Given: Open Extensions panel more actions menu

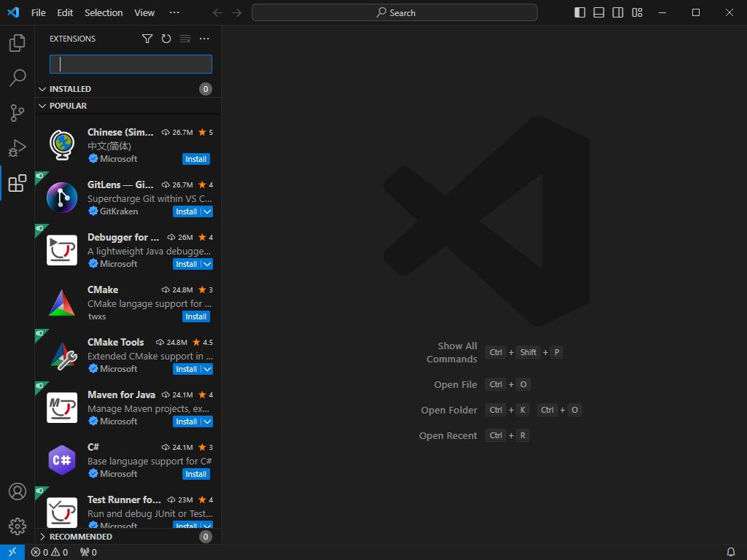Looking at the screenshot, I should tap(204, 39).
